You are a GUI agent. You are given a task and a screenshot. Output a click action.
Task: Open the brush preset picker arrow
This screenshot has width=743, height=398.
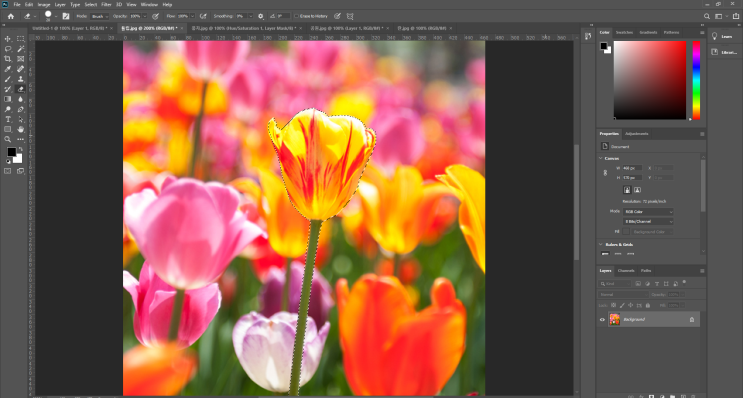click(56, 16)
